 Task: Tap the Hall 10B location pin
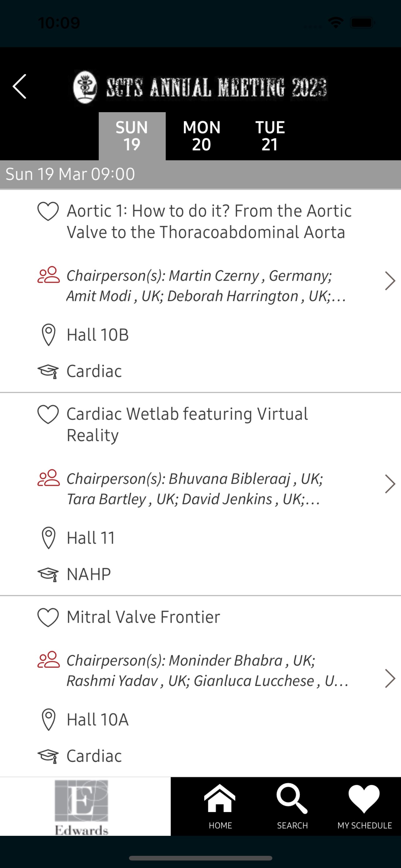click(x=48, y=335)
